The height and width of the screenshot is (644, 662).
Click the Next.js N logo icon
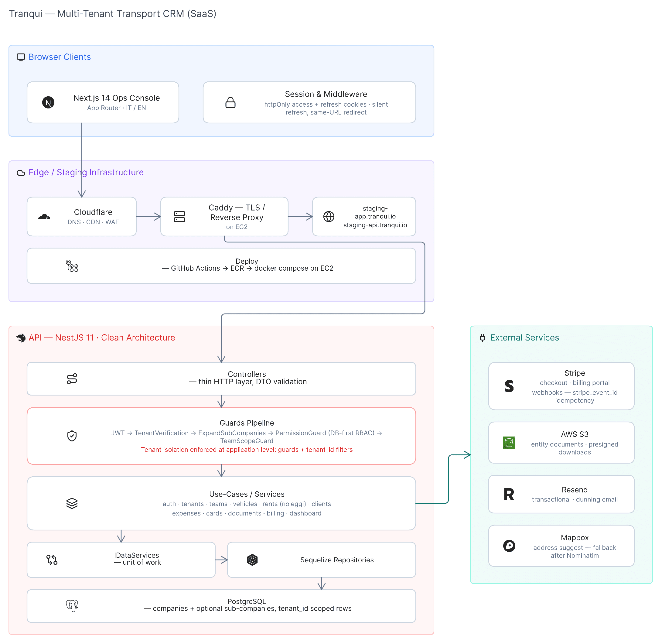coord(48,102)
